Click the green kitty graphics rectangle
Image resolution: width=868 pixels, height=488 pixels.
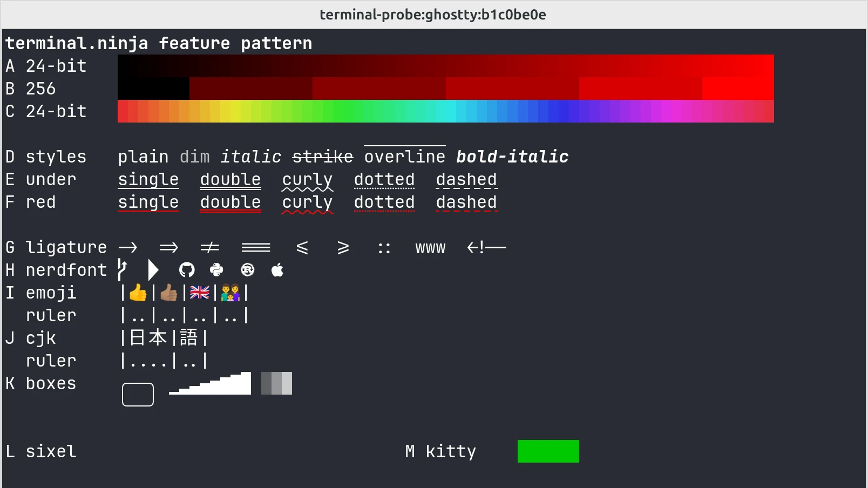coord(548,451)
